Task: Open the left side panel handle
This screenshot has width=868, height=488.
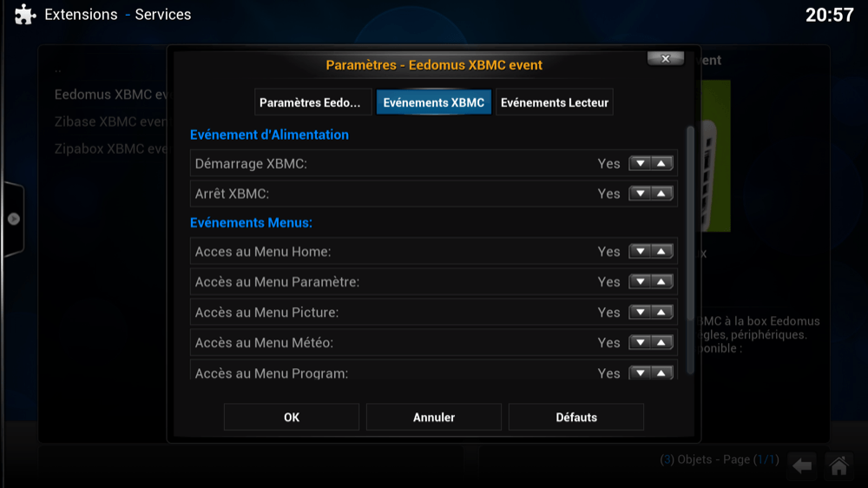Action: 13,219
